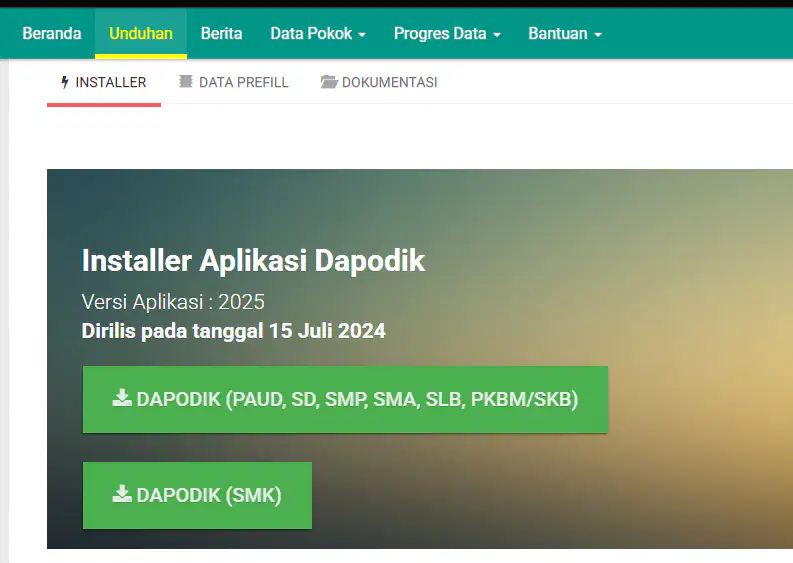Select the Unduhan navigation item

coord(141,33)
